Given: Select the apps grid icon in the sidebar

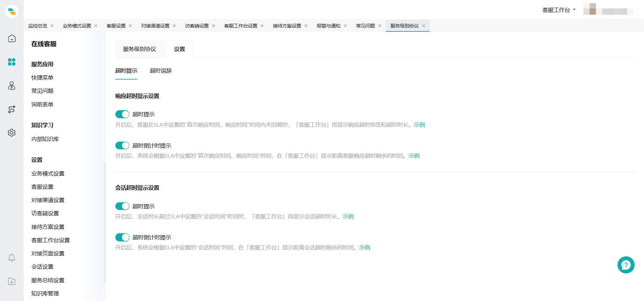Looking at the screenshot, I should pyautogui.click(x=12, y=62).
